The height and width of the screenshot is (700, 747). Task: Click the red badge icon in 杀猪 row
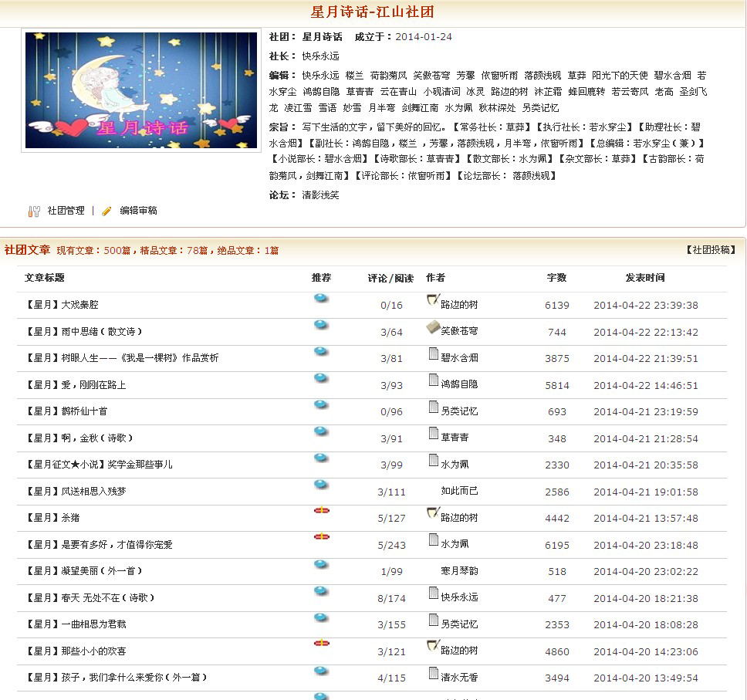click(322, 510)
